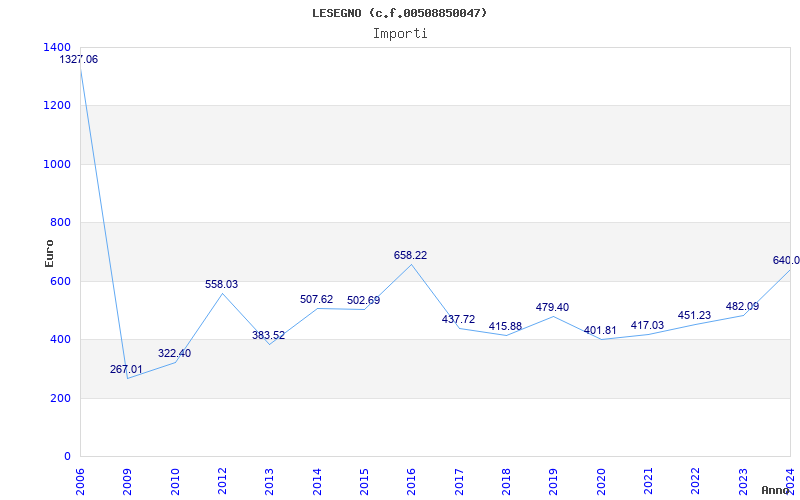Click the 2010 x-axis year label
The image size is (800, 500).
click(x=174, y=482)
